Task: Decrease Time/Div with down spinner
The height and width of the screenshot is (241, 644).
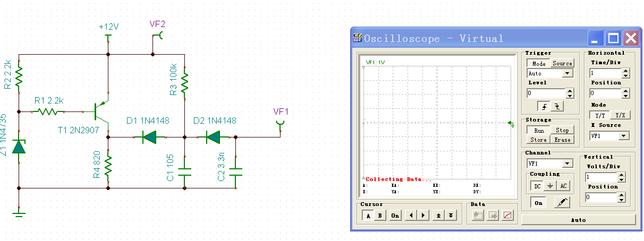Action: coord(625,76)
